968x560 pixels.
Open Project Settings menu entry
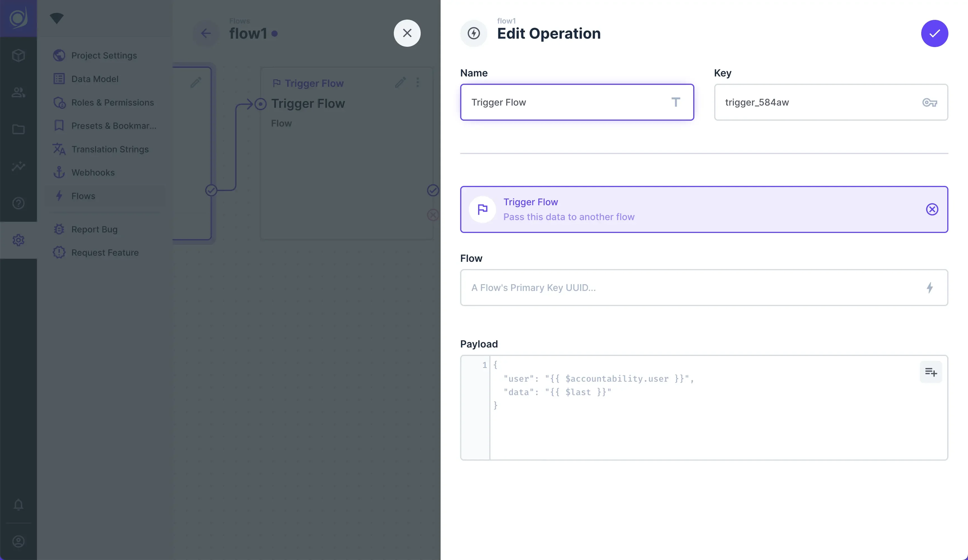click(104, 55)
